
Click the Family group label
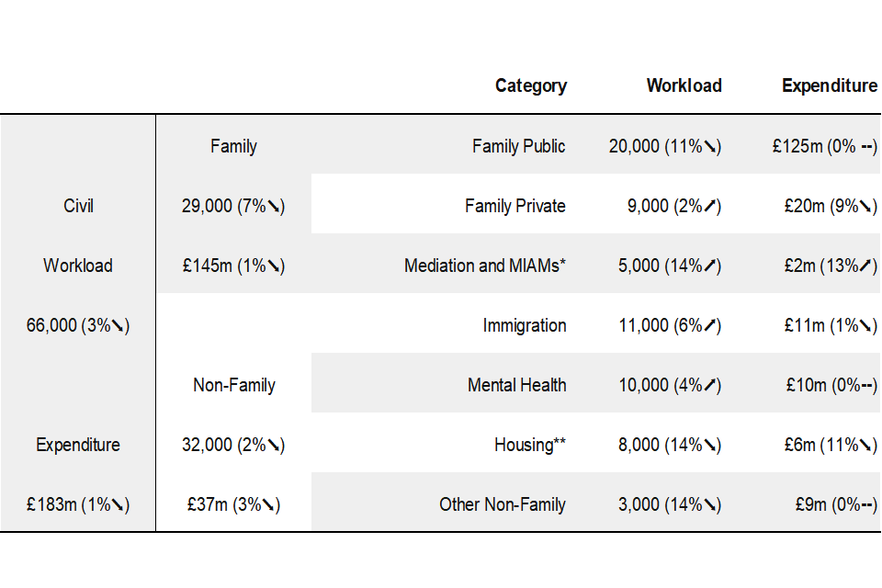point(233,146)
